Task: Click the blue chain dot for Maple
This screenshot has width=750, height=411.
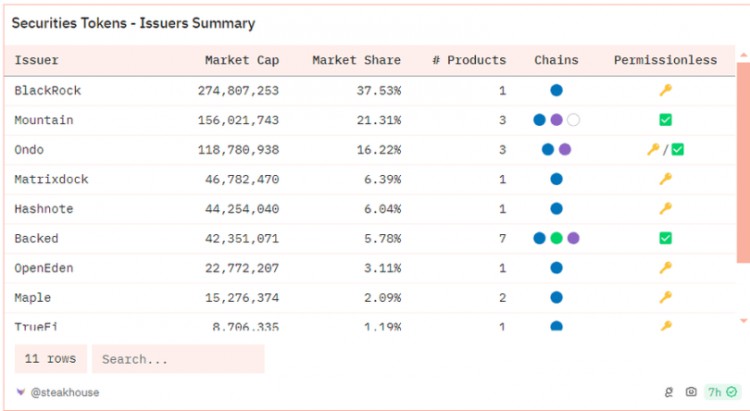Action: click(556, 298)
